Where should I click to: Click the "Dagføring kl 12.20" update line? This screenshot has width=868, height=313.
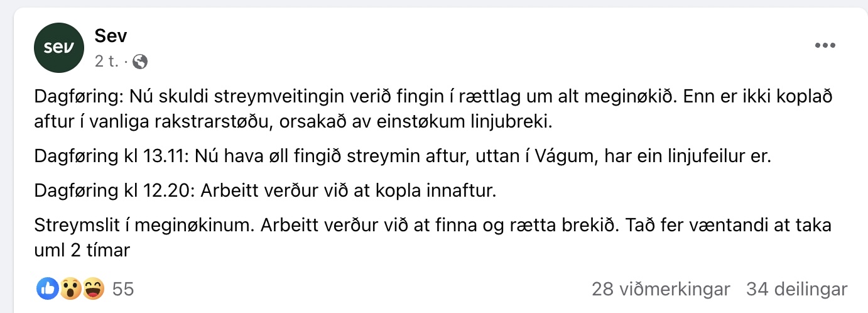(x=265, y=190)
